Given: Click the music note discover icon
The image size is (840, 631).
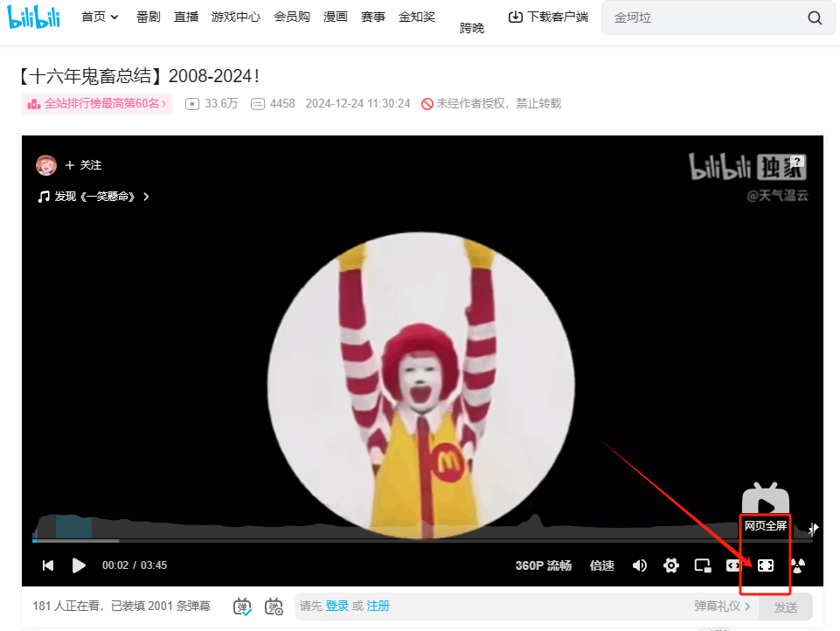Looking at the screenshot, I should [x=44, y=197].
